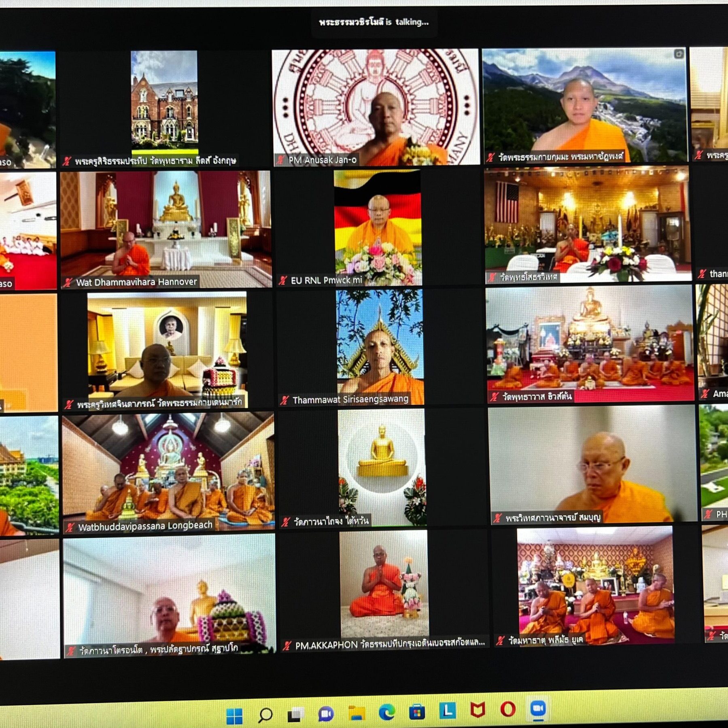Launch Microsoft Edge from the taskbar
Image resolution: width=728 pixels, height=728 pixels.
point(386,713)
